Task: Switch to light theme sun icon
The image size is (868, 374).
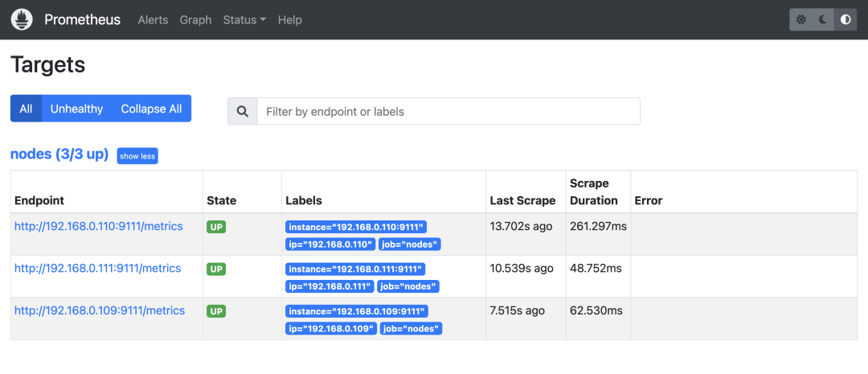Action: click(x=801, y=19)
